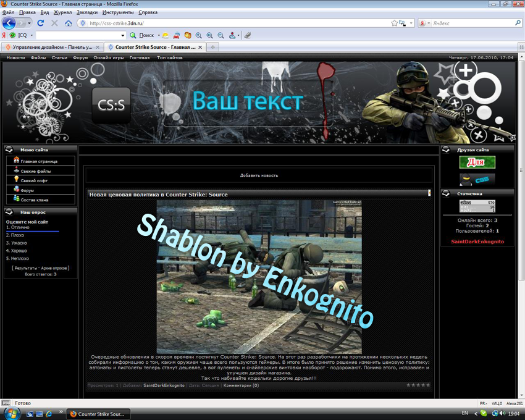The image size is (525, 420).
Task: Open the search engine selector dropdown
Action: tap(429, 23)
